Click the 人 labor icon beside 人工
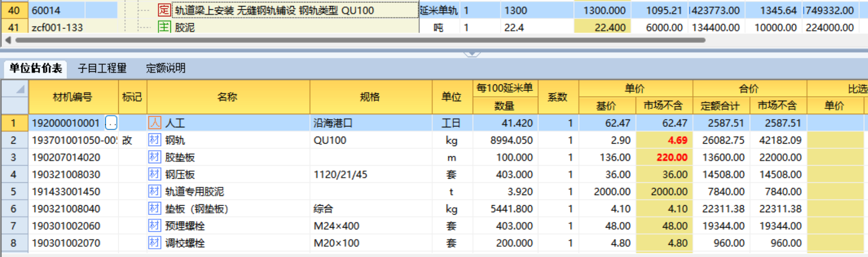Screen dimensions: 868x257 155,123
